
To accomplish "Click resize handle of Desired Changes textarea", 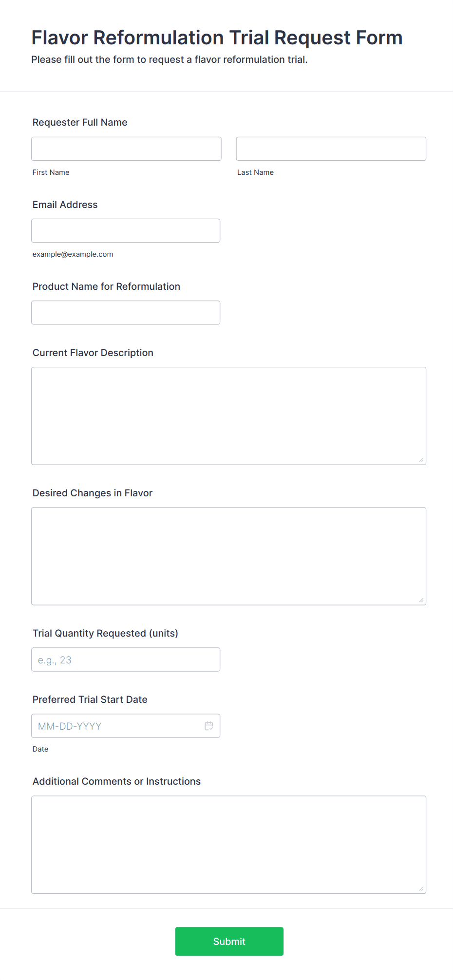I will pyautogui.click(x=421, y=600).
